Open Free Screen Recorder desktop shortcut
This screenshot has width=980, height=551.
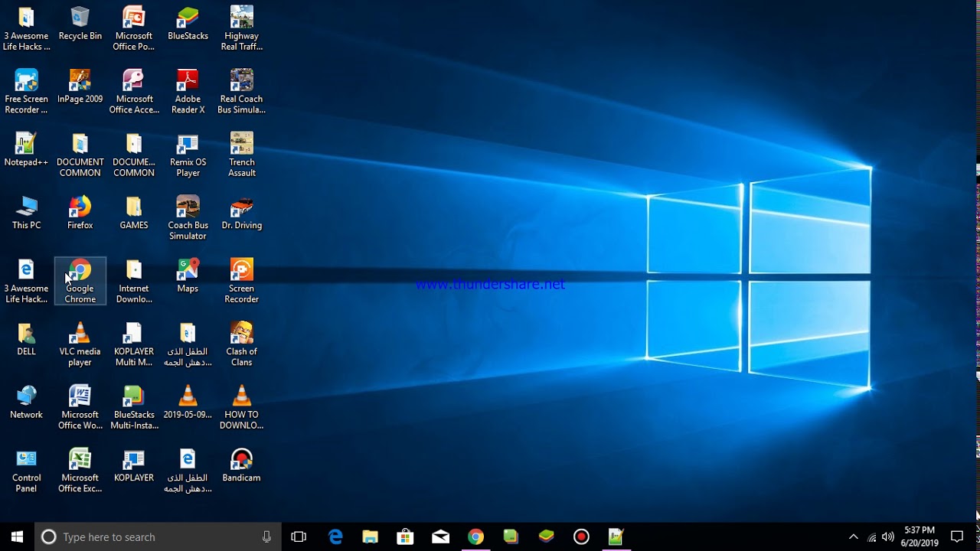[x=26, y=92]
